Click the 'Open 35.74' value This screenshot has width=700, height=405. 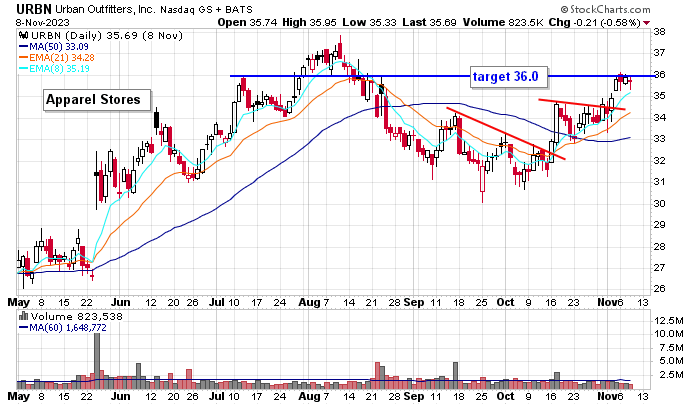(247, 22)
